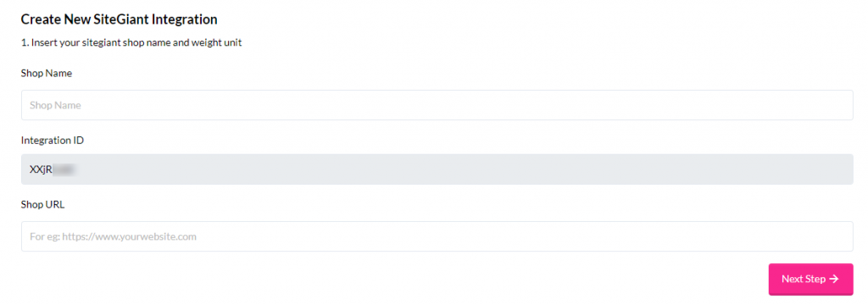Click the pink Next Step button
Image resolution: width=868 pixels, height=305 pixels.
point(810,279)
